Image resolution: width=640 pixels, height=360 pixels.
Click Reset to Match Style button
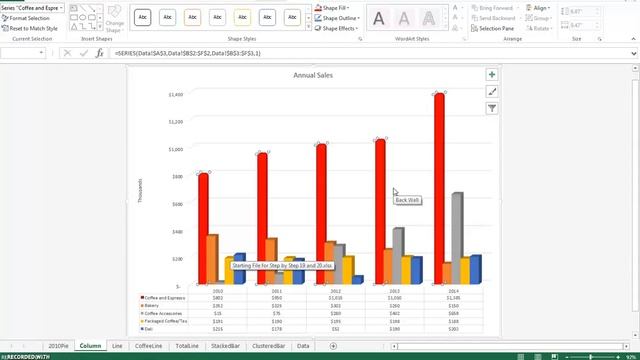(x=30, y=29)
